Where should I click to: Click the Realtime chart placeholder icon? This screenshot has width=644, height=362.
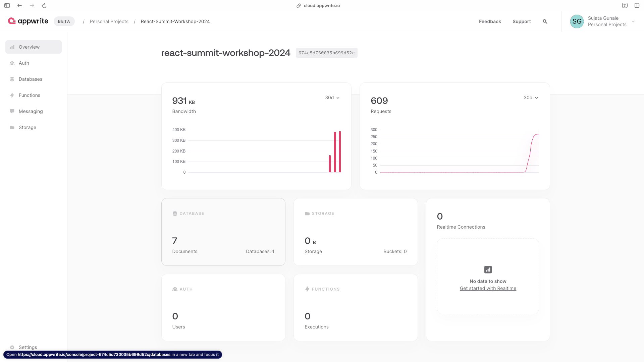[x=488, y=269]
